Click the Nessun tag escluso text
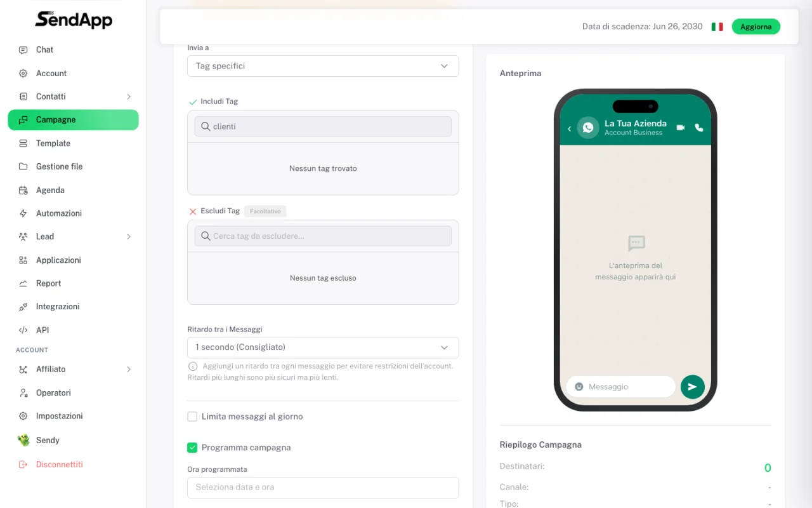The image size is (812, 508). tap(323, 278)
